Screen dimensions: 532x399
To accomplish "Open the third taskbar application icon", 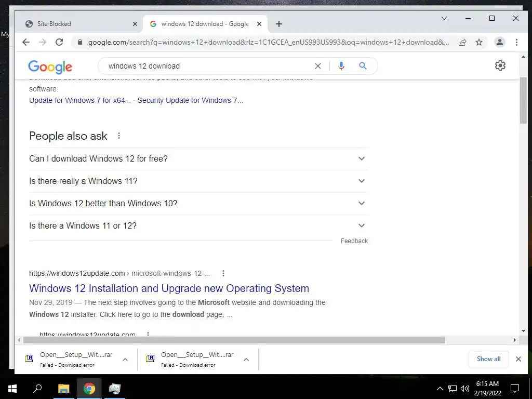I will (115, 389).
